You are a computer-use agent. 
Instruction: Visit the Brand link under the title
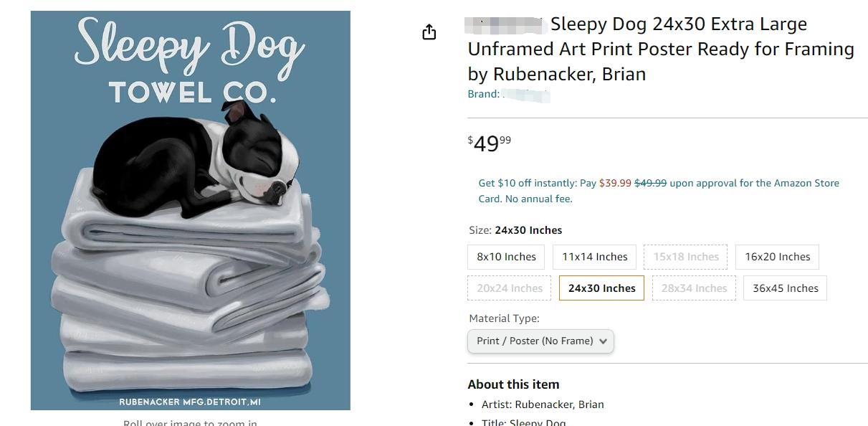pyautogui.click(x=508, y=94)
